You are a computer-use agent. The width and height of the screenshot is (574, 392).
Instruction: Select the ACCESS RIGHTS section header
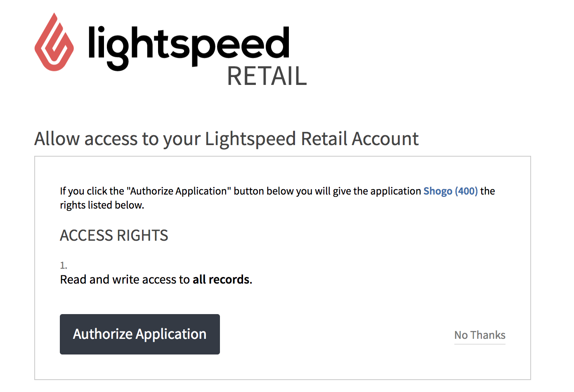[114, 235]
